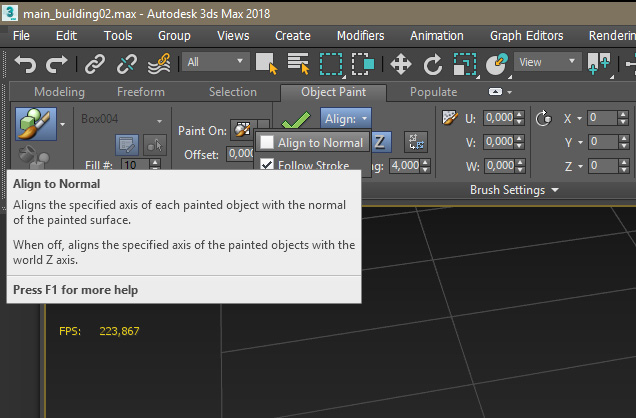The width and height of the screenshot is (636, 418).
Task: Click the rotation icon left of X
Action: pos(544,118)
